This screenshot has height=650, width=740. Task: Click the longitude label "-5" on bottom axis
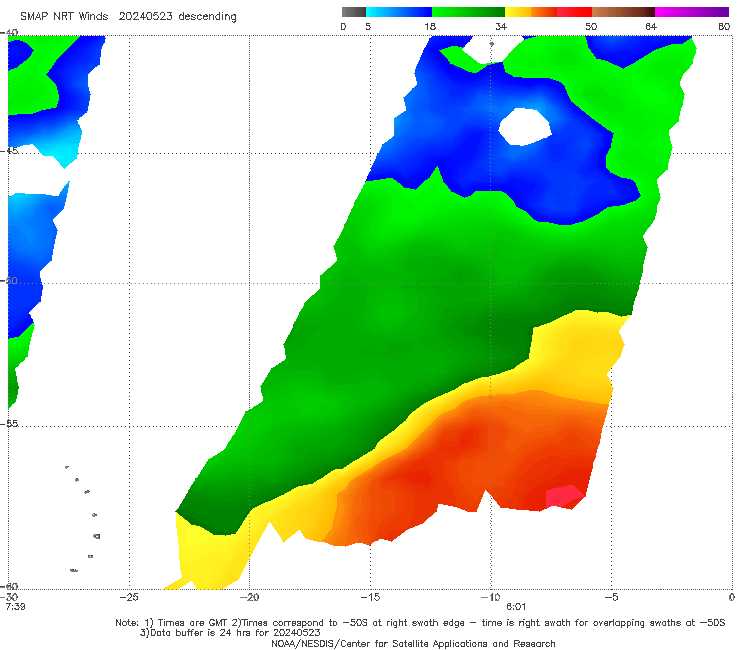pos(611,597)
